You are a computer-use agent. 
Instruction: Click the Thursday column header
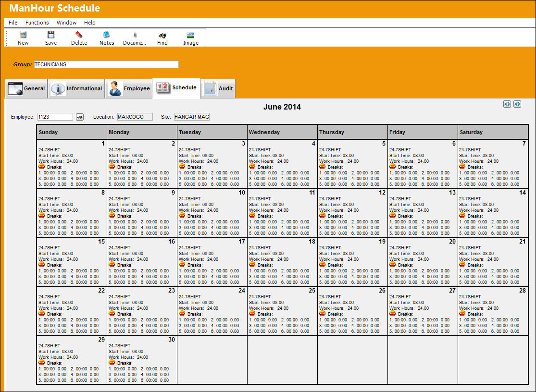[352, 132]
